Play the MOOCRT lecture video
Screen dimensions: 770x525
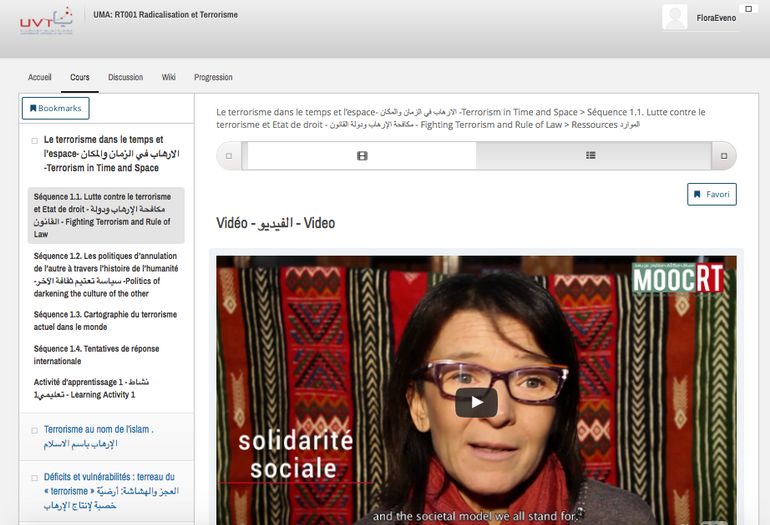pos(476,402)
